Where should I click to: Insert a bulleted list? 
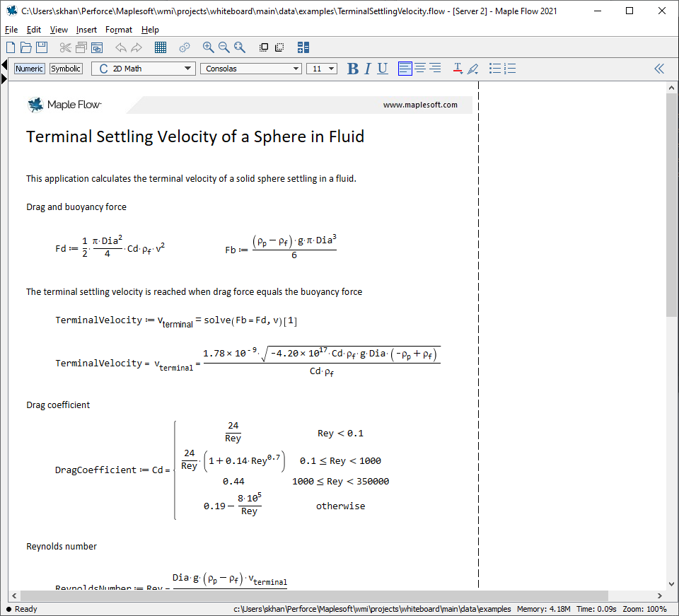tap(495, 69)
